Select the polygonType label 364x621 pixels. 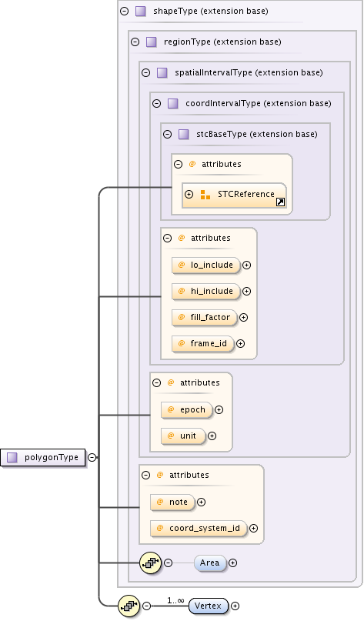pyautogui.click(x=52, y=457)
